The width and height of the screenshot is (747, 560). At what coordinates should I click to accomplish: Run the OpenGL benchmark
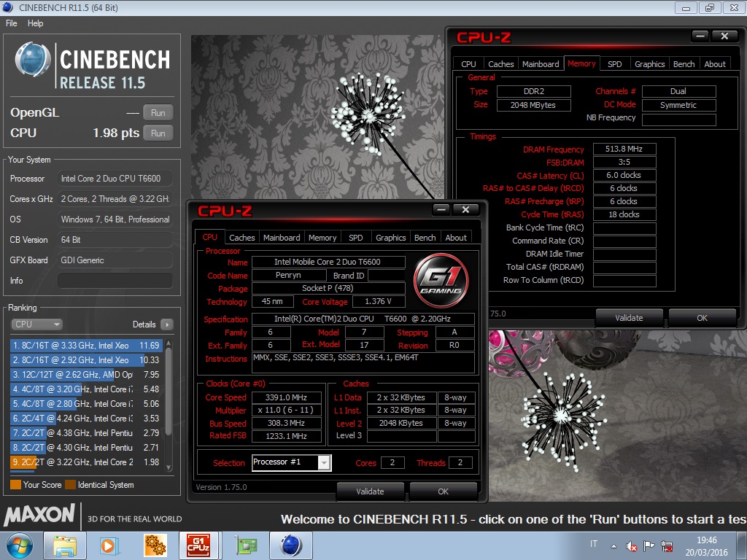[x=158, y=113]
